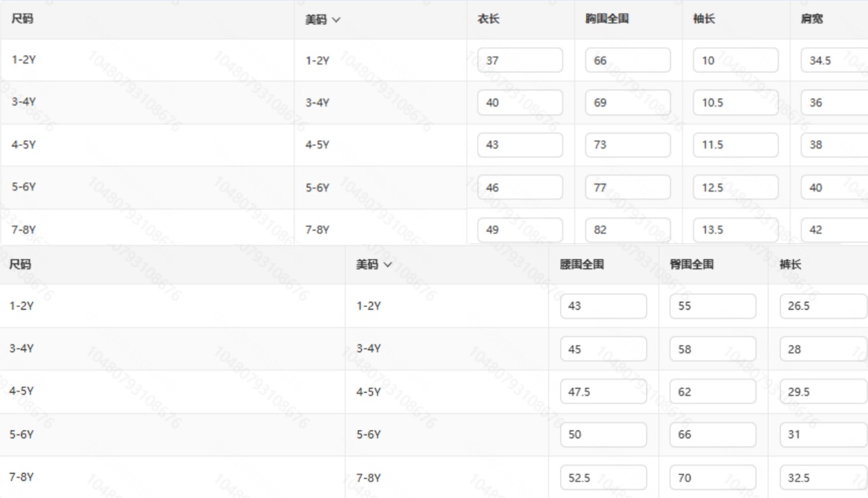Click the 袖长 input showing 13.5
This screenshot has width=868, height=498.
[736, 230]
